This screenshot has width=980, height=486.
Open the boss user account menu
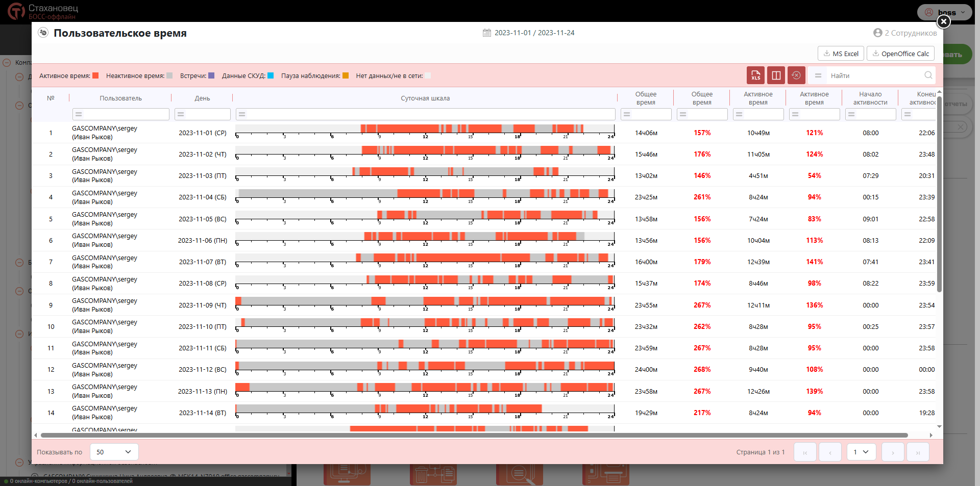click(x=946, y=12)
